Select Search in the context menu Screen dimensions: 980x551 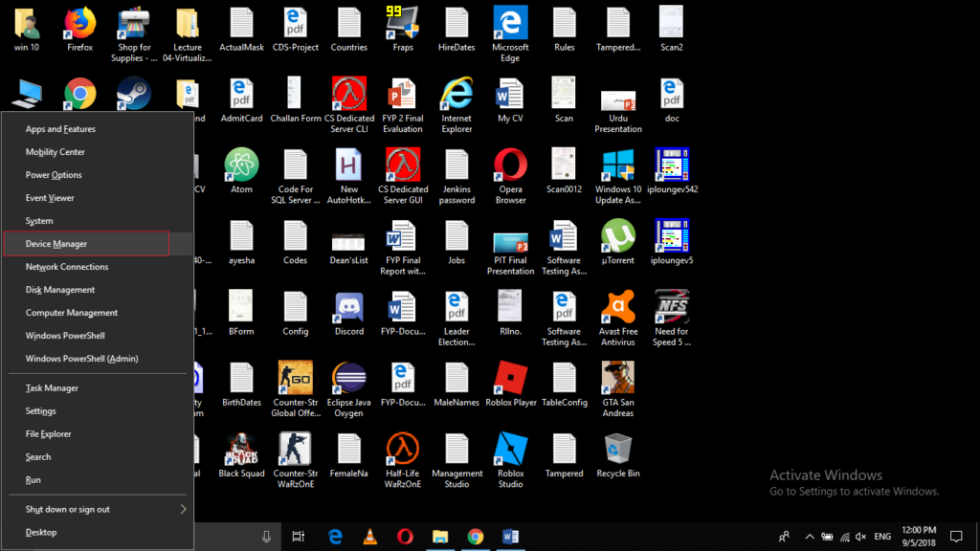coord(98,457)
